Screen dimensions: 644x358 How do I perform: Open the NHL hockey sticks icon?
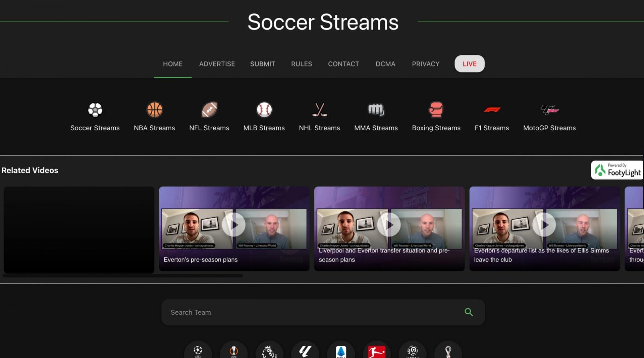coord(319,109)
